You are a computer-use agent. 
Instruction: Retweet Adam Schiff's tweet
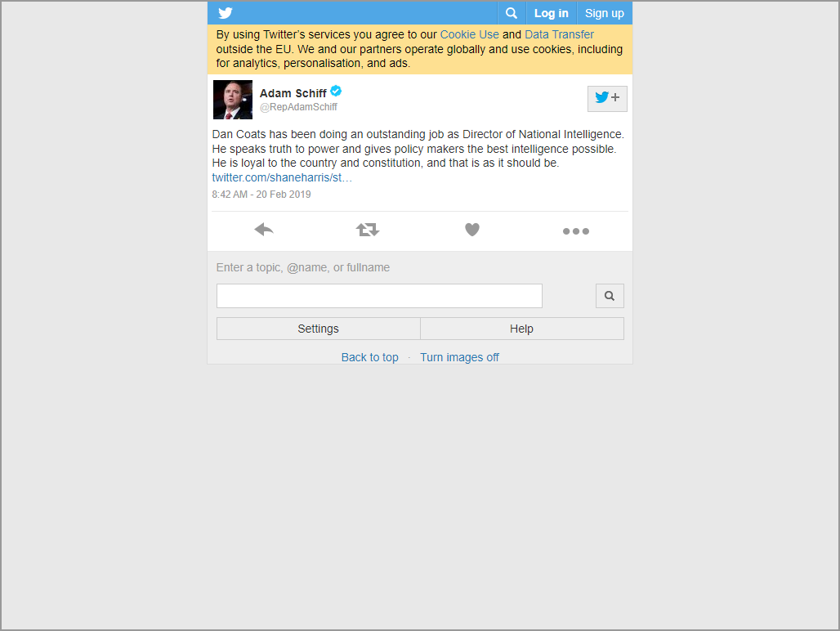coord(368,230)
